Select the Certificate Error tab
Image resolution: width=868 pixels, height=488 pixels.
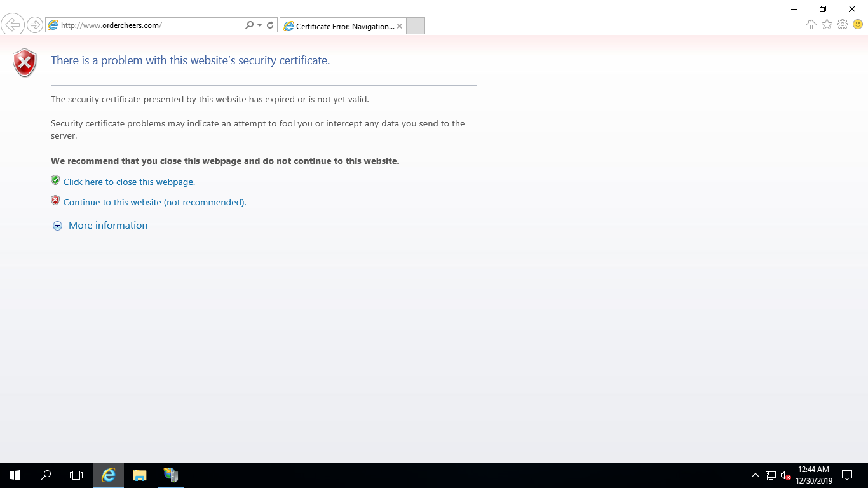click(340, 26)
